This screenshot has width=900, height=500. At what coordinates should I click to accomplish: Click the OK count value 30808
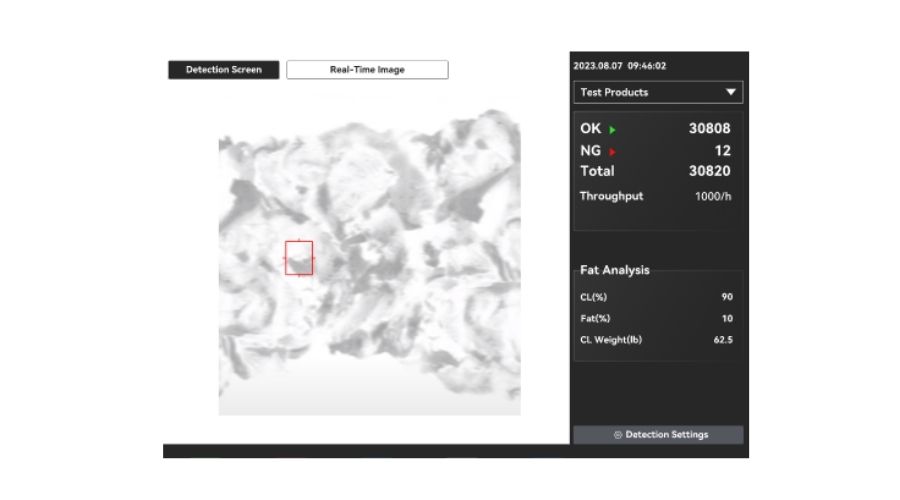(709, 129)
